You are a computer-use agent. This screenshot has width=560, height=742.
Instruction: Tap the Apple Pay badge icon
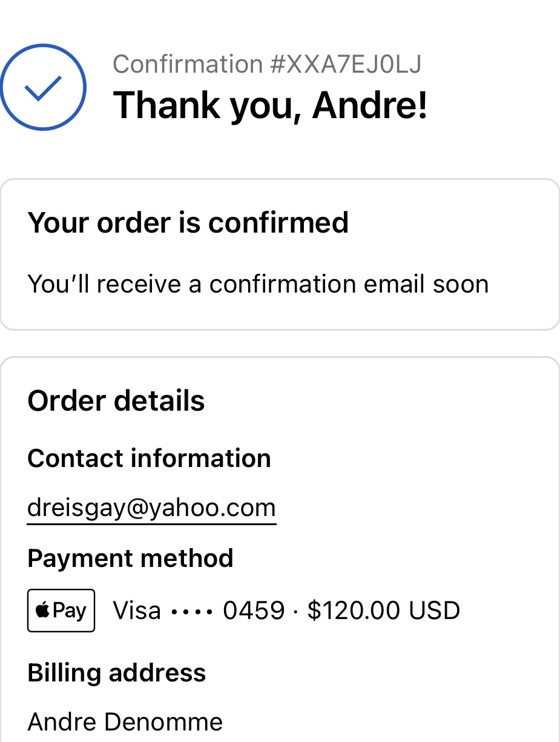click(x=61, y=611)
